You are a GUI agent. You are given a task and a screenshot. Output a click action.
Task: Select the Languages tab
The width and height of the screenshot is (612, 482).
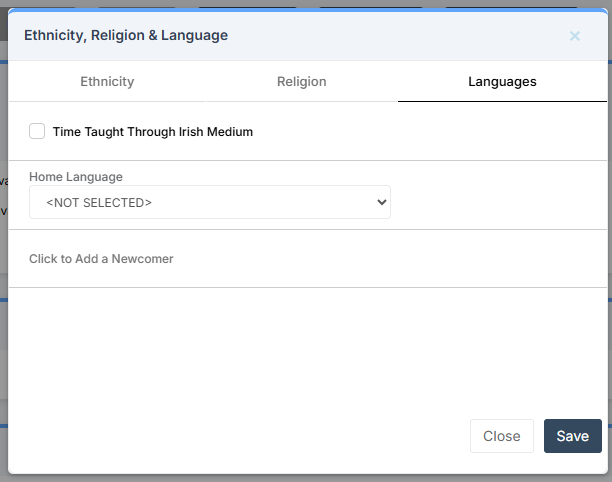[x=502, y=82]
